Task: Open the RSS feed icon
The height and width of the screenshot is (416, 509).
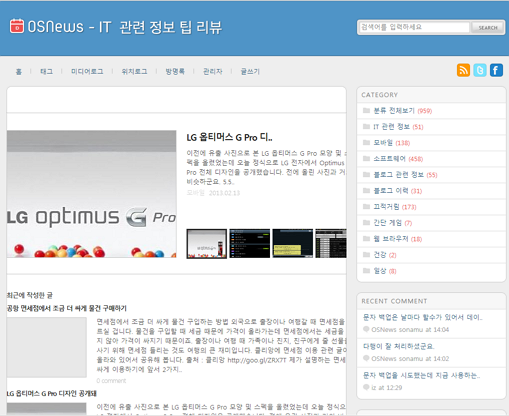Action: pyautogui.click(x=463, y=70)
